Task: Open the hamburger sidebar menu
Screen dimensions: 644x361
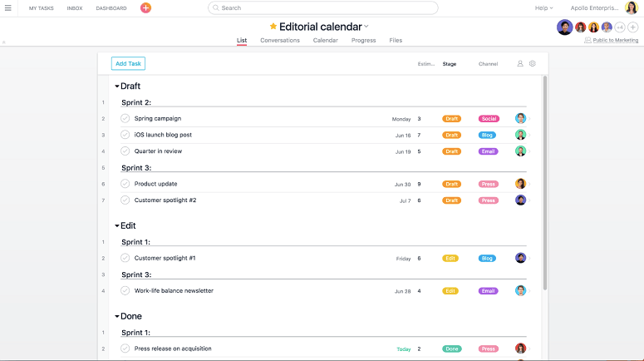Action: tap(7, 8)
